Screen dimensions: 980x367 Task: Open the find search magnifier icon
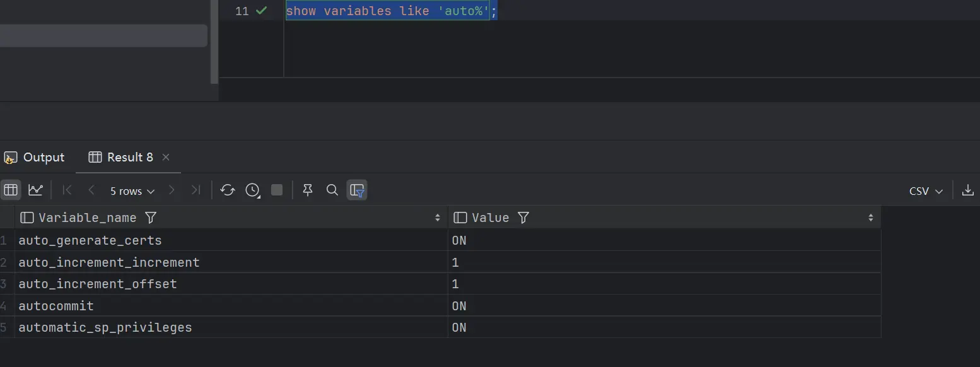coord(332,190)
